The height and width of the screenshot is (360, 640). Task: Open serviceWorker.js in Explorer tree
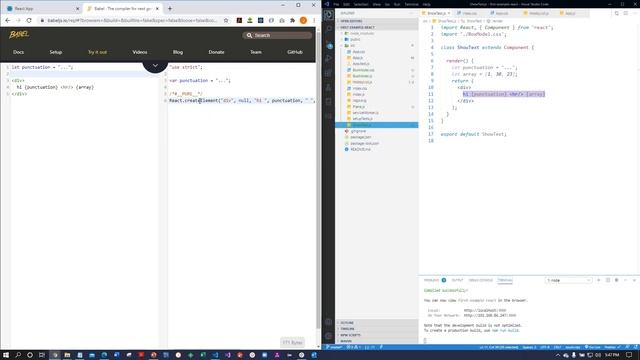(365, 113)
